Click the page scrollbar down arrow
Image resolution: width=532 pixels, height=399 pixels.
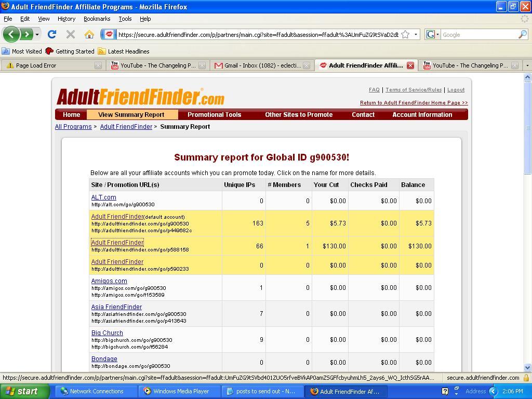(528, 367)
